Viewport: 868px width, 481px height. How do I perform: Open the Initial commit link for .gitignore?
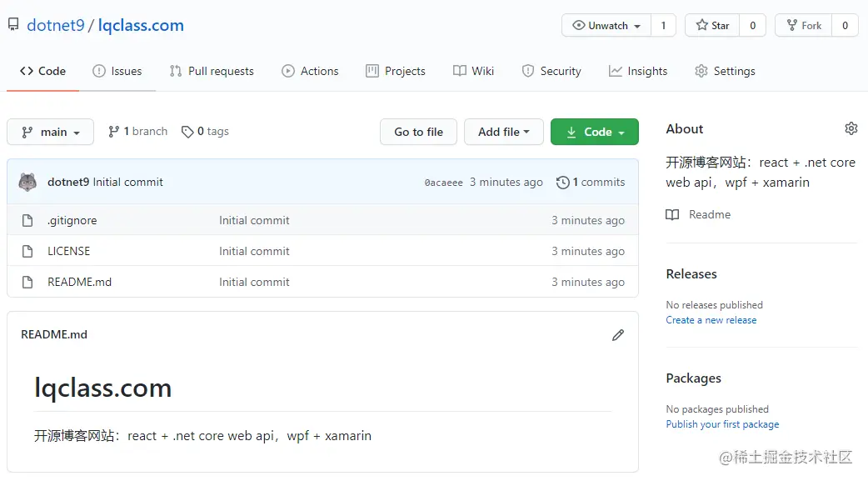tap(254, 221)
